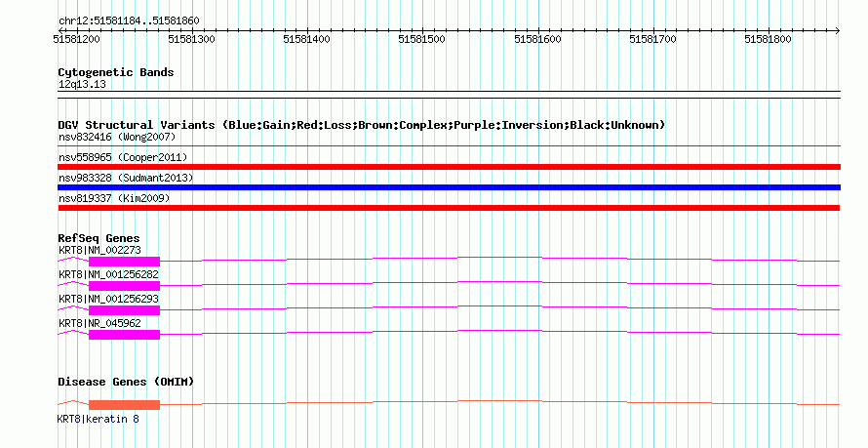This screenshot has height=448, width=868.
Task: Click the KRT8|NM_001256282 transcript label
Action: 108,274
